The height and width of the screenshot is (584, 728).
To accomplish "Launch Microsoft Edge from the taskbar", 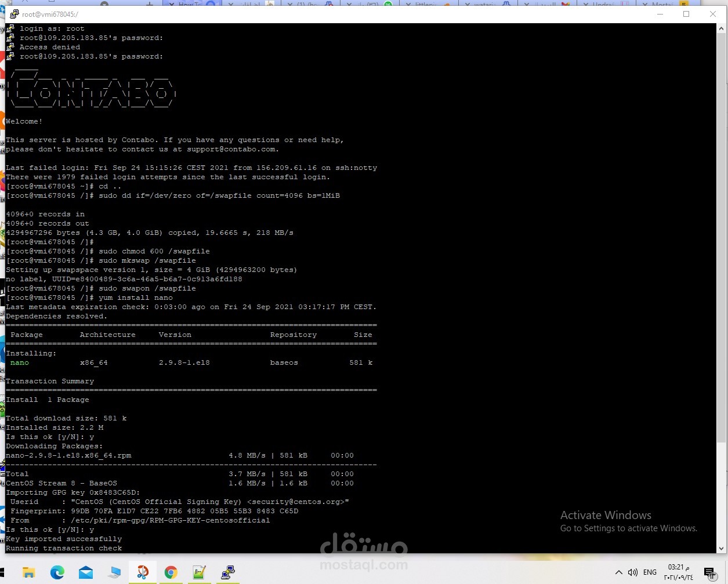I will click(57, 572).
